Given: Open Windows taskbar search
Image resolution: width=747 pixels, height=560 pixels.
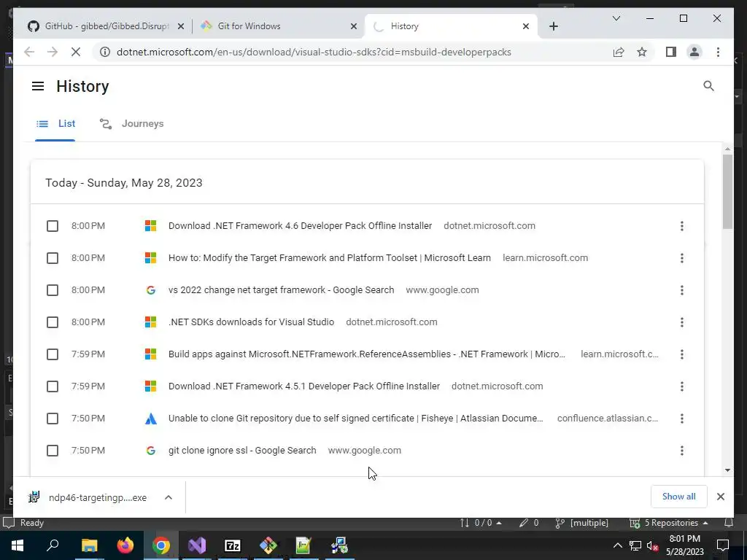Looking at the screenshot, I should click(53, 545).
